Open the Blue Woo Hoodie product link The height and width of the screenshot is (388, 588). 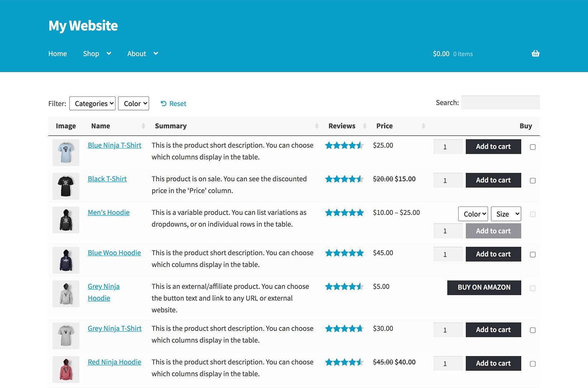click(x=114, y=253)
